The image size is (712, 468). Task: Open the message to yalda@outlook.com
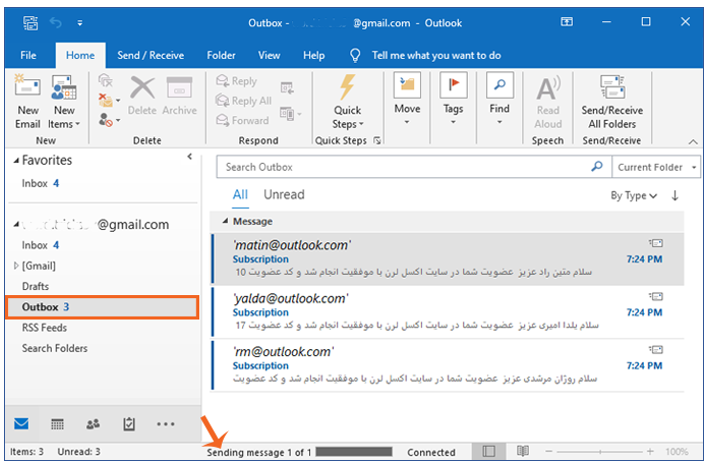tap(448, 312)
